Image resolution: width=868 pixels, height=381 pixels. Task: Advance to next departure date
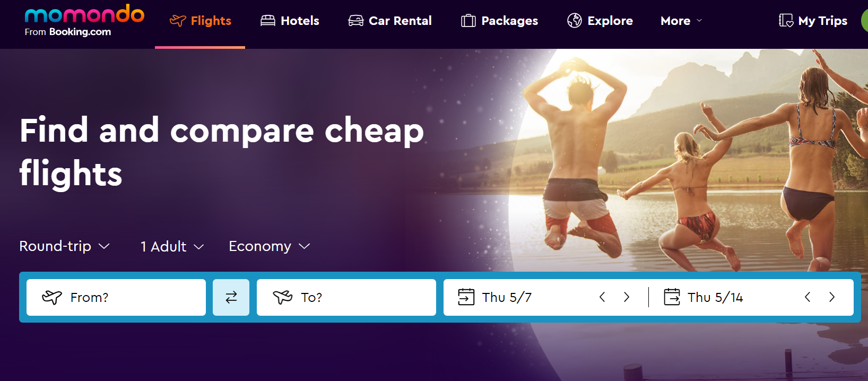[x=627, y=297]
